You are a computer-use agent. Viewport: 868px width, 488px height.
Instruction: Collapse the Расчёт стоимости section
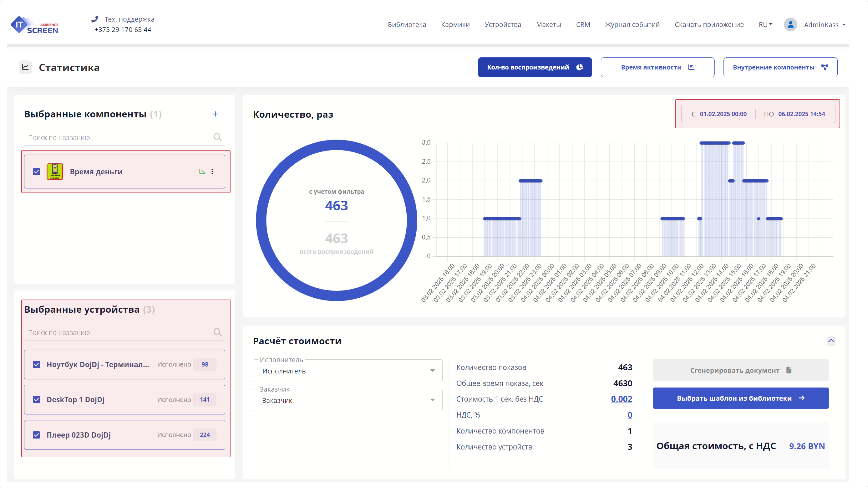click(x=831, y=341)
